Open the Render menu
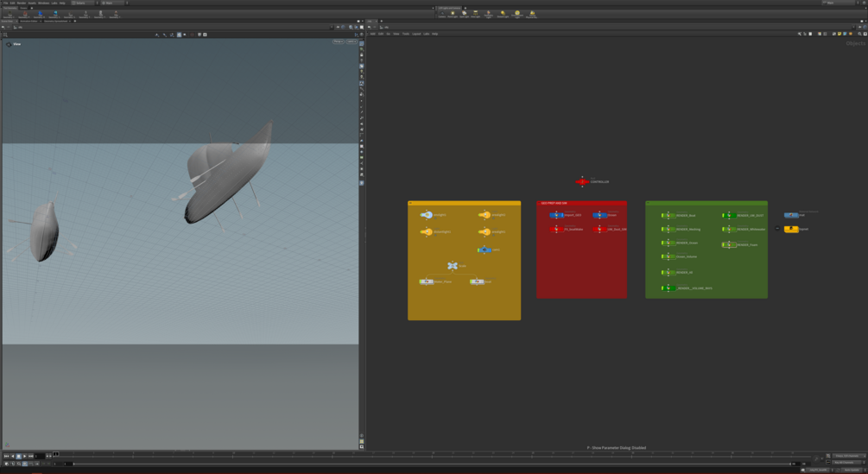The image size is (868, 474). pyautogui.click(x=21, y=3)
